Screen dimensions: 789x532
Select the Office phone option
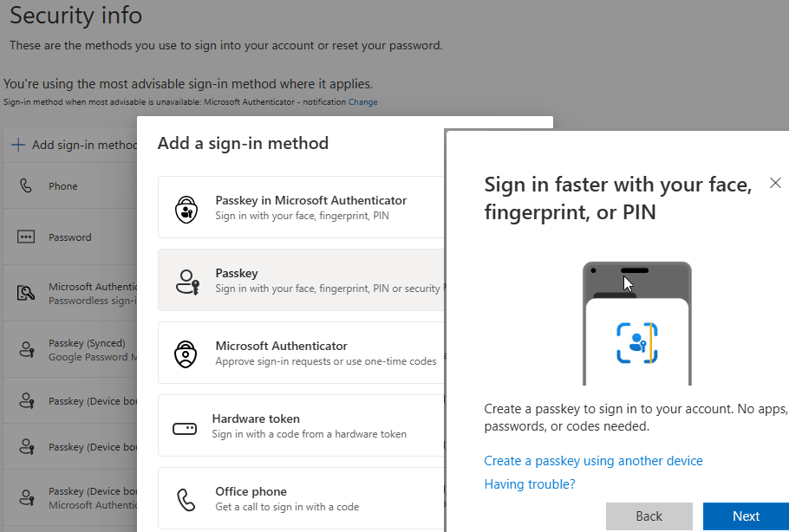click(301, 498)
